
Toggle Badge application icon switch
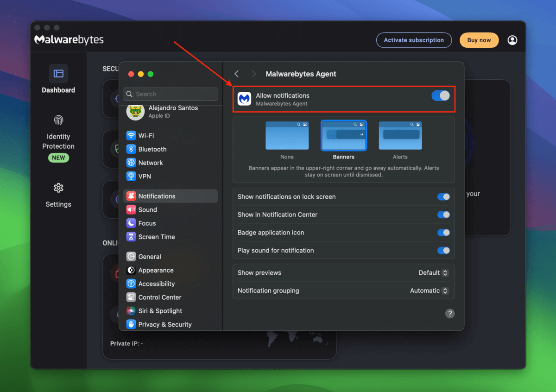pos(443,233)
